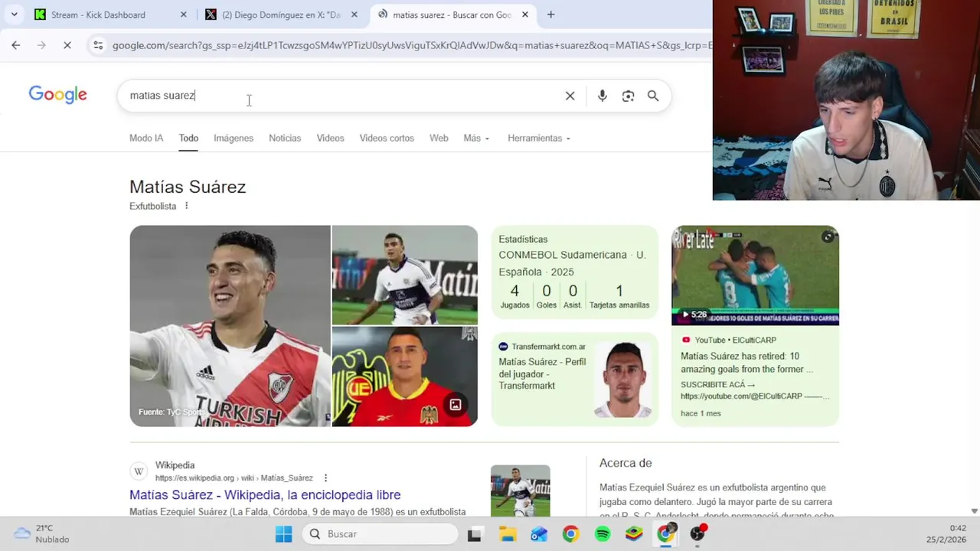The height and width of the screenshot is (551, 980).
Task: Click the Wikipedia site favicon
Action: click(139, 471)
